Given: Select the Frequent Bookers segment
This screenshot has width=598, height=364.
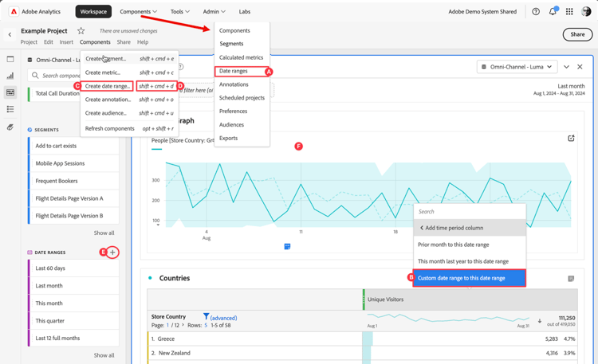Looking at the screenshot, I should [x=73, y=181].
